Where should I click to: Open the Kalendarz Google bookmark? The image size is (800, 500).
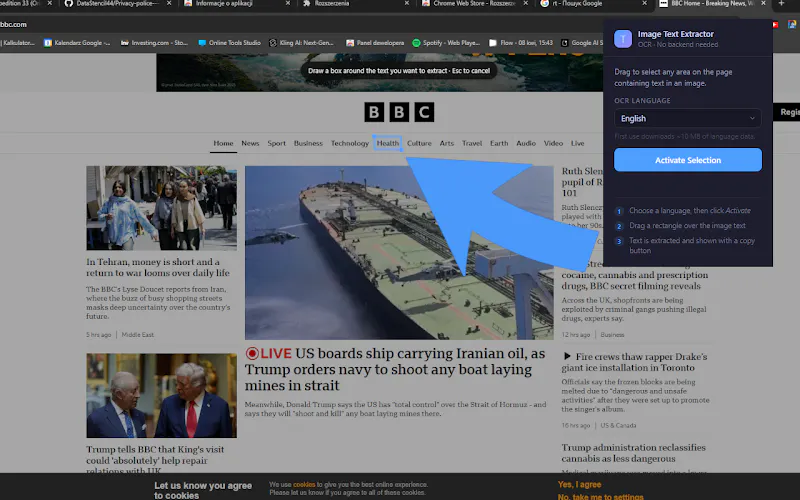coord(77,43)
